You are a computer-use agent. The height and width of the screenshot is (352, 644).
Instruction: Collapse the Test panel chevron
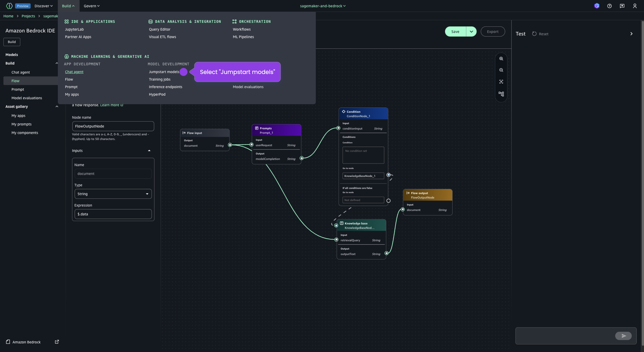(x=631, y=34)
